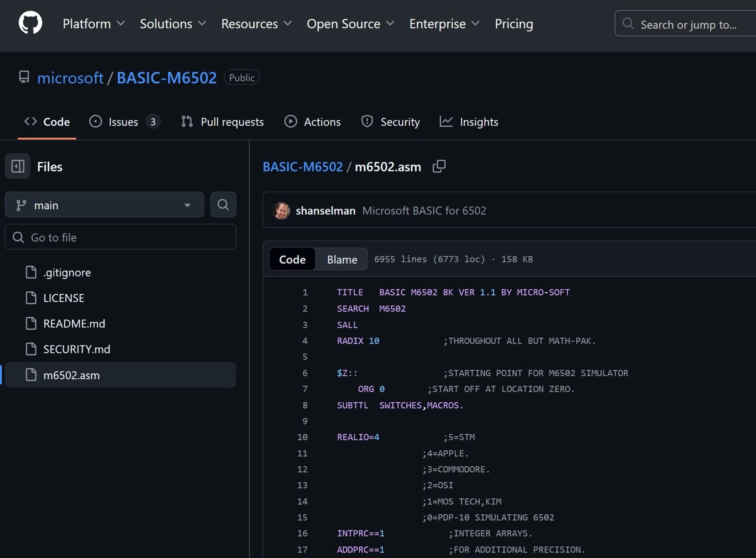Open the Insights tab
756x558 pixels.
click(x=469, y=122)
